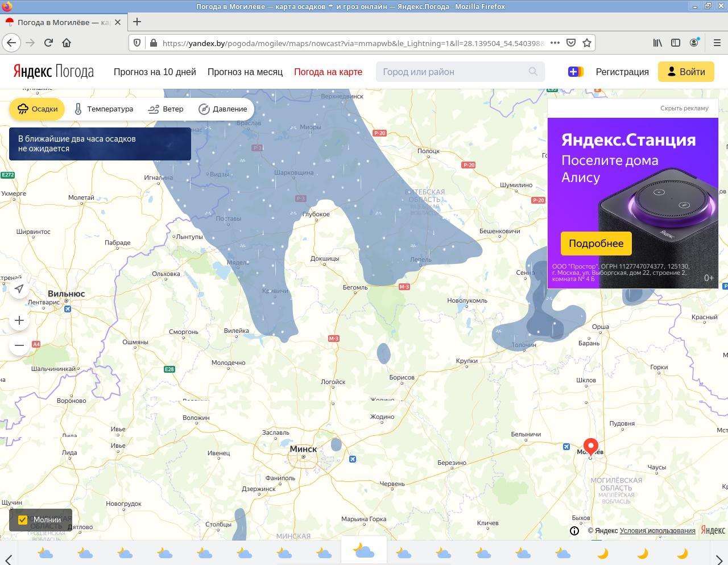Click the precipitation notice В ближайшие два часа
The image size is (728, 565).
(100, 144)
